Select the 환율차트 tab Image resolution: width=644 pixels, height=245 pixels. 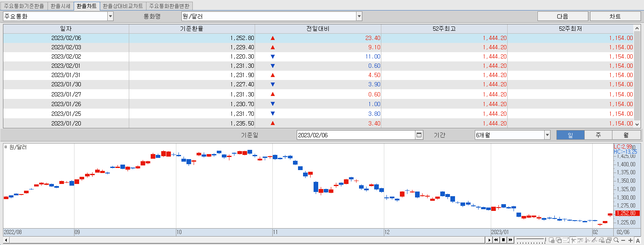(86, 6)
